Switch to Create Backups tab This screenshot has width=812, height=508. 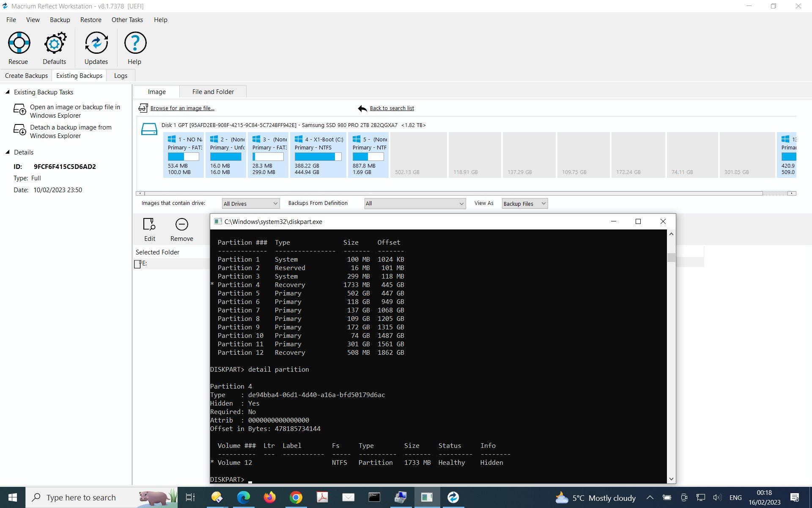26,76
